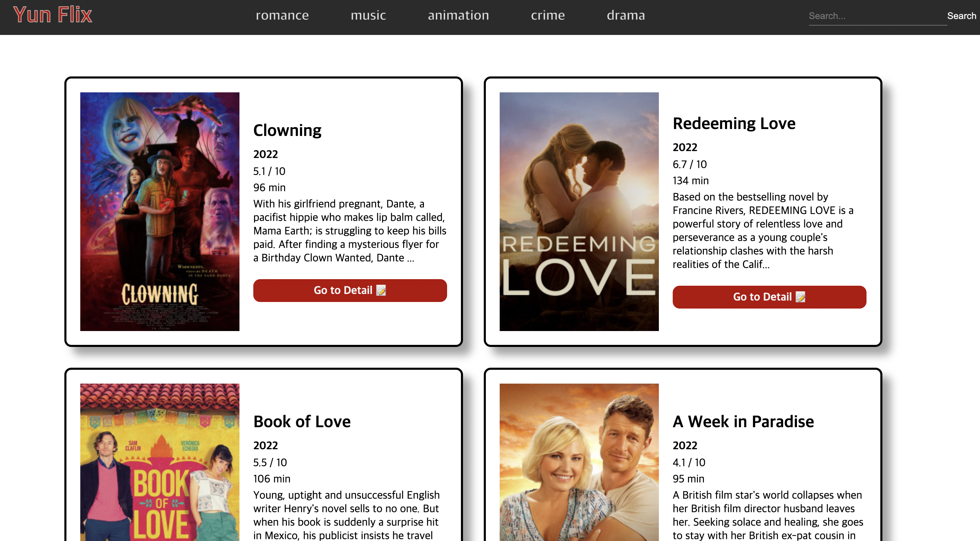Click the 6.7 / 10 rating
This screenshot has height=541, width=980.
coord(689,164)
